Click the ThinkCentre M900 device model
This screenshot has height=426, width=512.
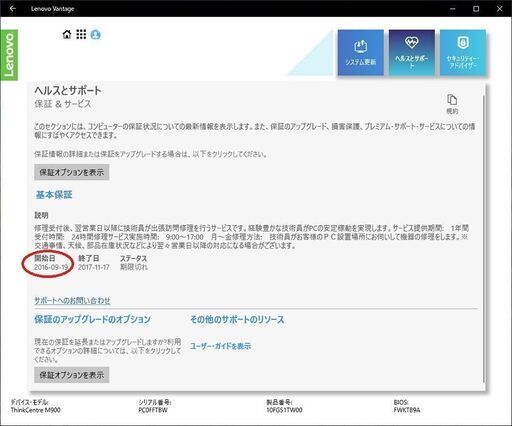coord(36,410)
